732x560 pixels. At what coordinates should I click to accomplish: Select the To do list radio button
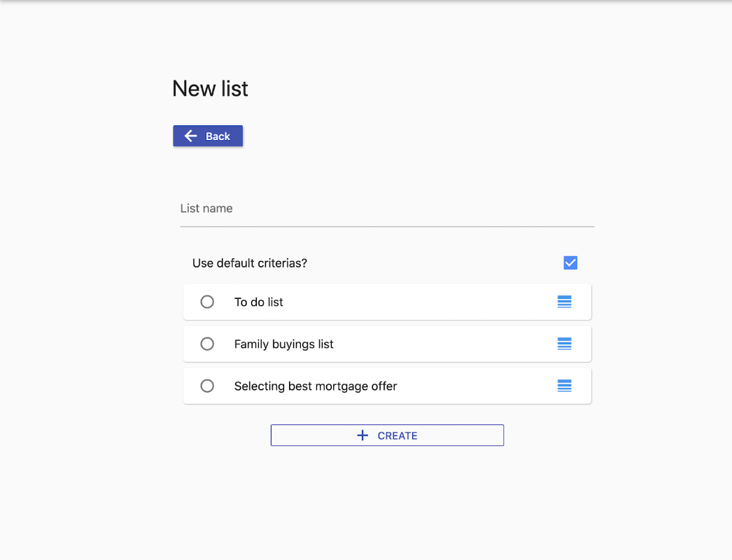[x=207, y=302]
